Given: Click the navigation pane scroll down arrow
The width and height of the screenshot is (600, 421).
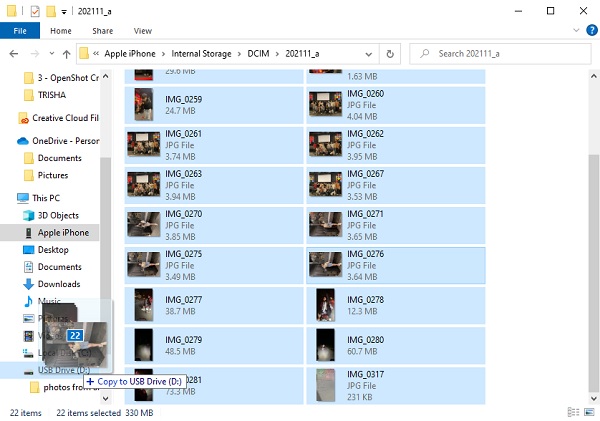Looking at the screenshot, I should tap(106, 398).
